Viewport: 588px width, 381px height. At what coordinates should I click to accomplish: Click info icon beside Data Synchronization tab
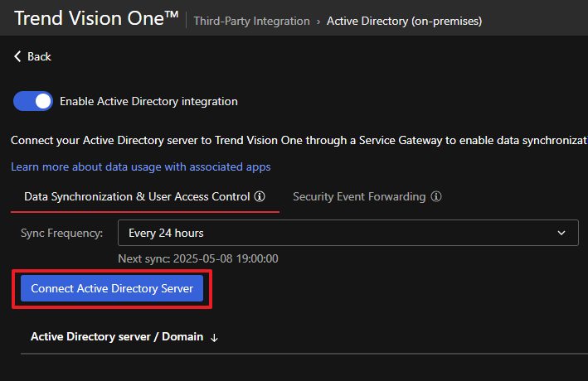pos(260,197)
